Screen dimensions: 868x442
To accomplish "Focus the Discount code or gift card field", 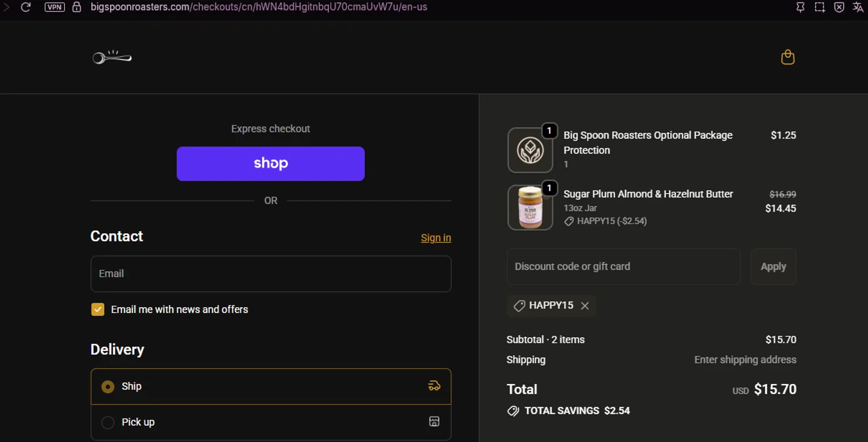I will tap(623, 267).
